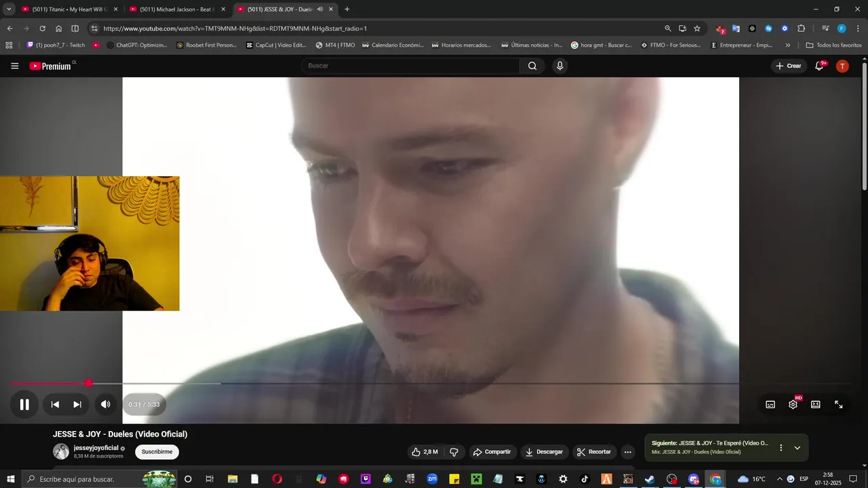Image resolution: width=868 pixels, height=488 pixels.
Task: Open Task View on the taskbar
Action: [210, 479]
